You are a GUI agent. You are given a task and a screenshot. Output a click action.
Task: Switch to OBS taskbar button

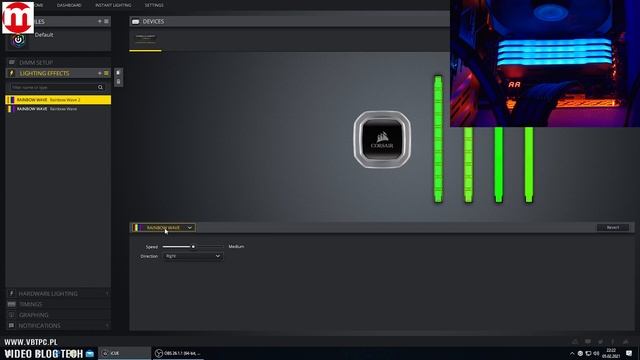(178, 353)
